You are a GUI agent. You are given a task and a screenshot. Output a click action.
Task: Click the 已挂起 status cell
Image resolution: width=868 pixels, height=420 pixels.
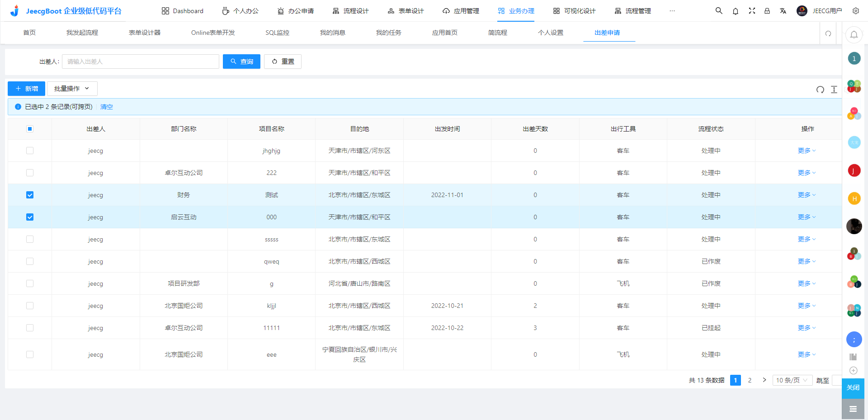point(711,328)
